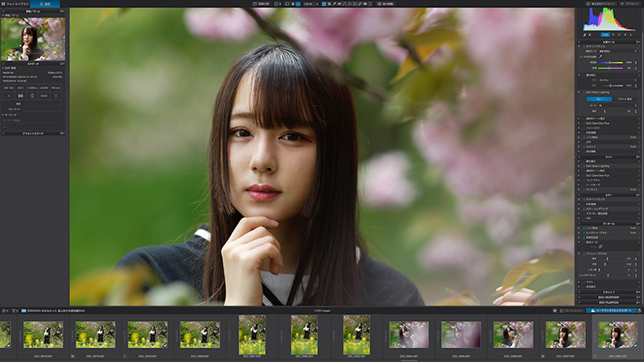Enable DxO ClearView Plus in main tools
The image size is (644, 362).
584,123
